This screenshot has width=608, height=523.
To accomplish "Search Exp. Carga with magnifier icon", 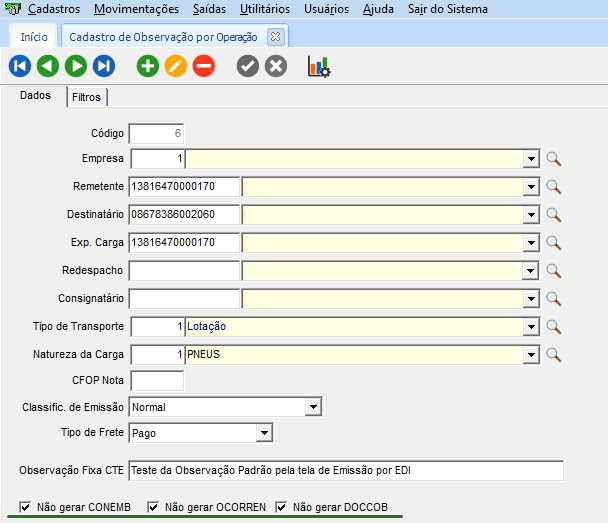I will (554, 243).
